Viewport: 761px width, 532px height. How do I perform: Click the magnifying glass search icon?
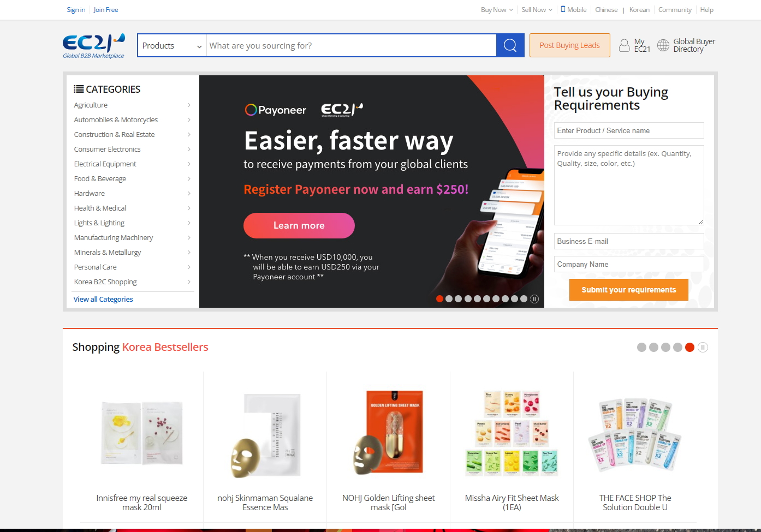tap(510, 45)
